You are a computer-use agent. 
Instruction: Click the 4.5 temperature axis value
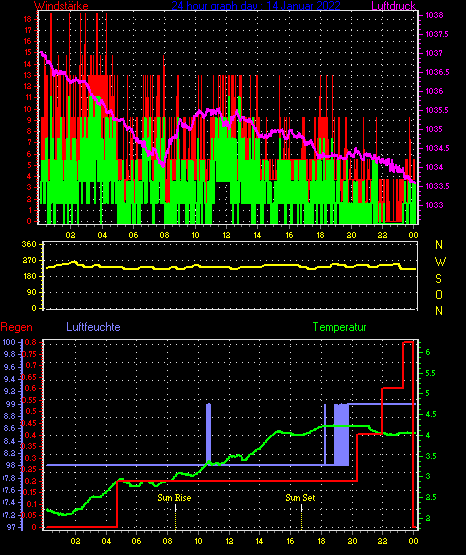tap(430, 414)
